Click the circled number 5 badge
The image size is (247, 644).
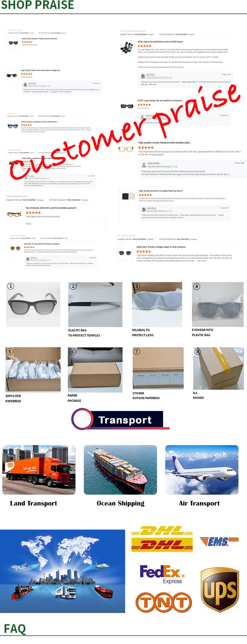pyautogui.click(x=10, y=352)
